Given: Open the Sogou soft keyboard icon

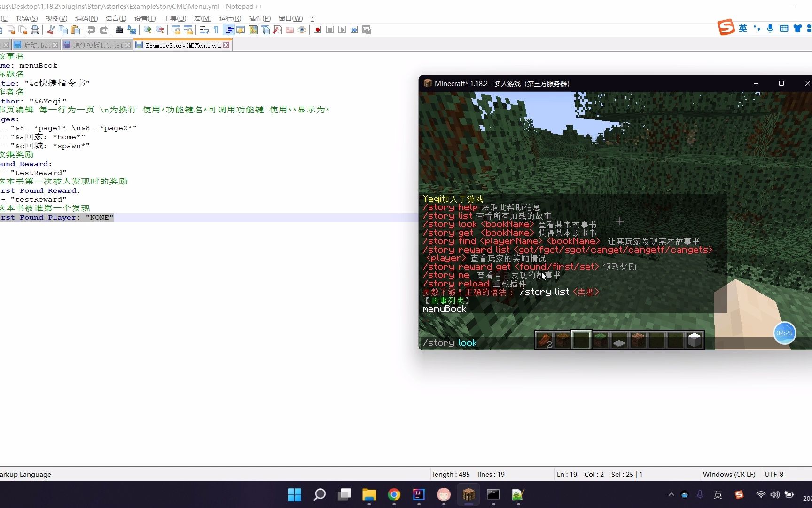Looking at the screenshot, I should (x=784, y=28).
